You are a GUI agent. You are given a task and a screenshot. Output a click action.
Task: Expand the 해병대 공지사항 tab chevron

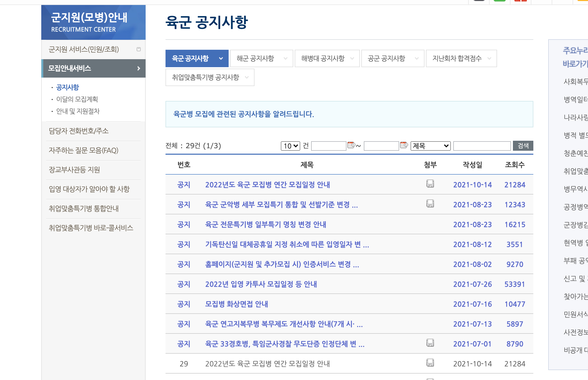pyautogui.click(x=352, y=58)
